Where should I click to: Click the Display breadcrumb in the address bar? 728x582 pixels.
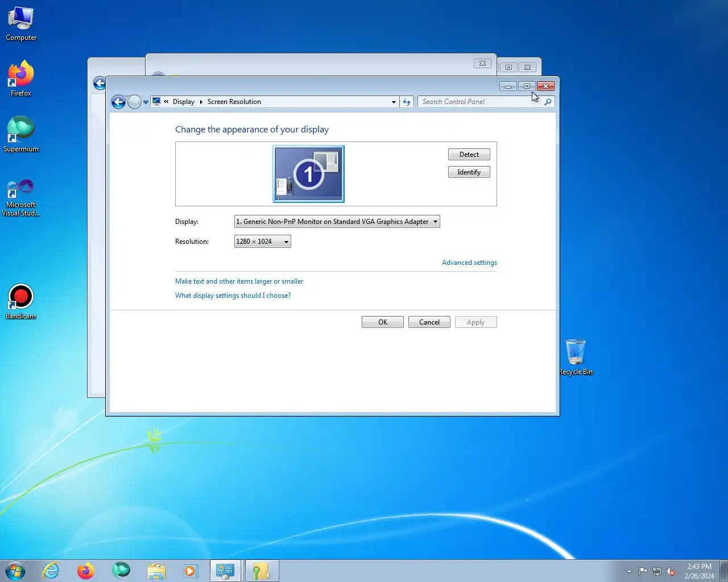(x=183, y=102)
